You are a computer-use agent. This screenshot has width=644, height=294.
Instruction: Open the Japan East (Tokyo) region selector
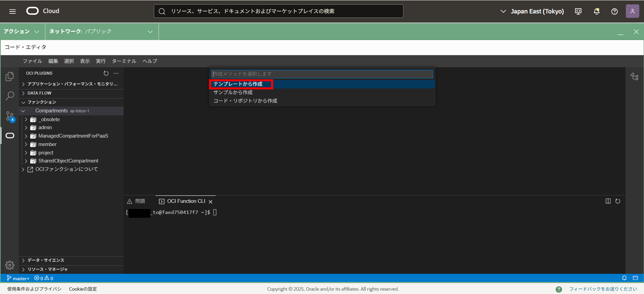pos(532,11)
